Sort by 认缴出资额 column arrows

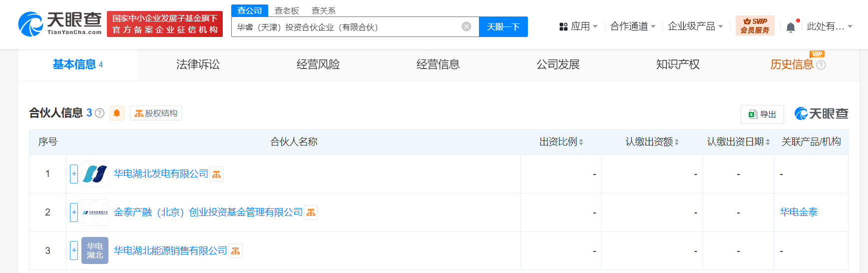[x=677, y=142]
